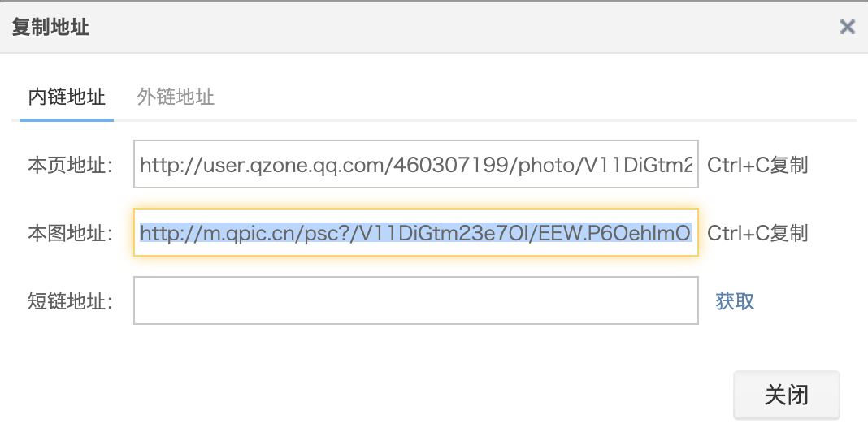Click Ctrl+C复制 hint beside 本图地址 field

pyautogui.click(x=757, y=234)
